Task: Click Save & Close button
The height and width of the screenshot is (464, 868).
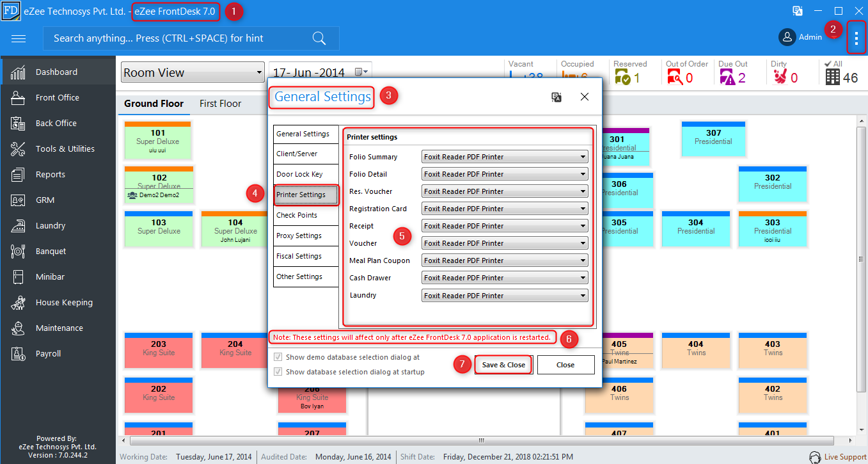Action: point(503,365)
